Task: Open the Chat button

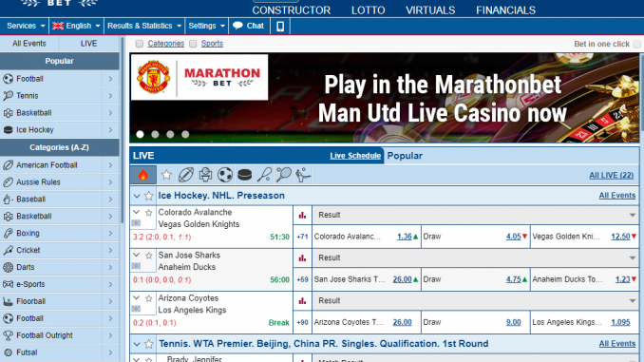Action: coord(249,26)
